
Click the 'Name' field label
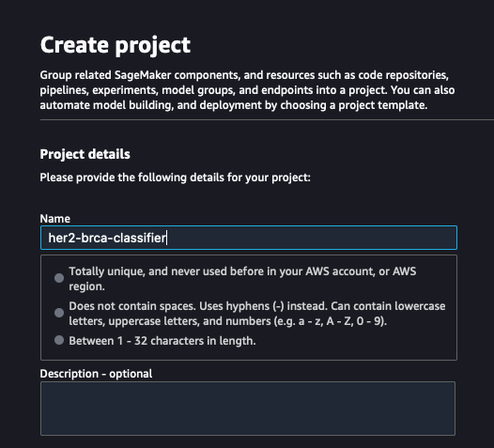coord(54,219)
